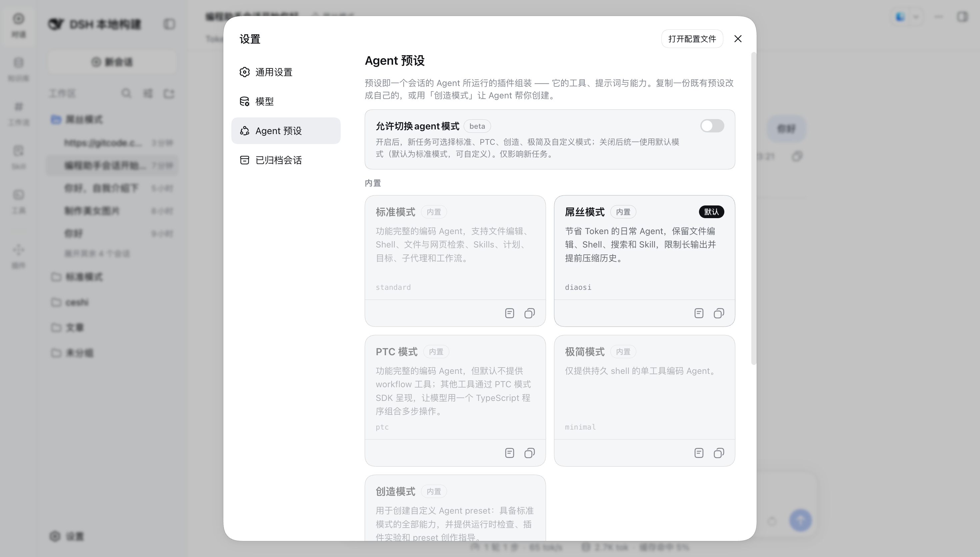Click the 'ptc' preset id text
The width and height of the screenshot is (980, 557).
click(382, 427)
